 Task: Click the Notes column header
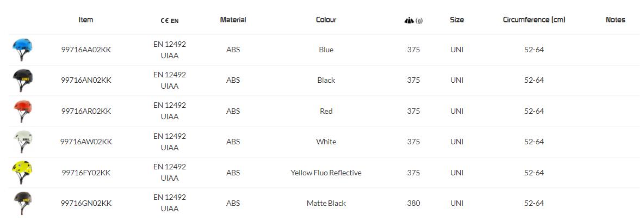615,20
